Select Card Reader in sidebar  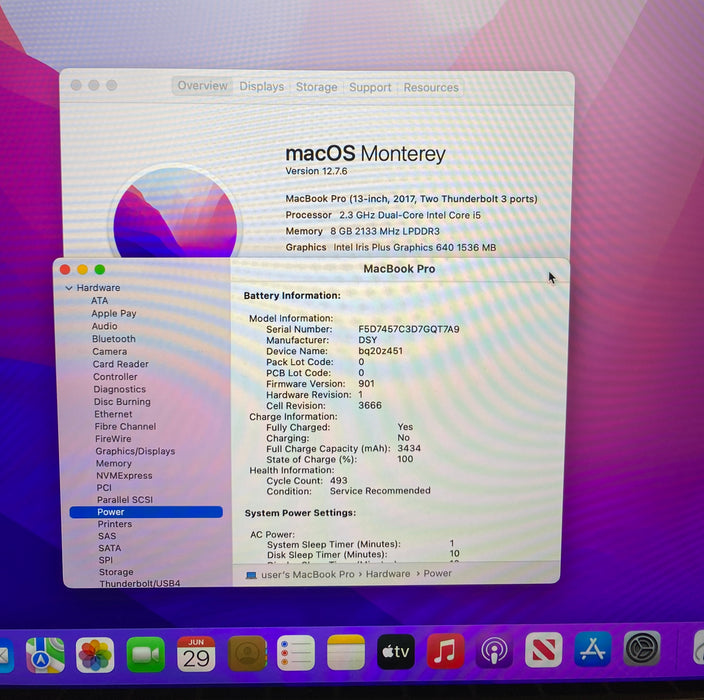pyautogui.click(x=120, y=364)
